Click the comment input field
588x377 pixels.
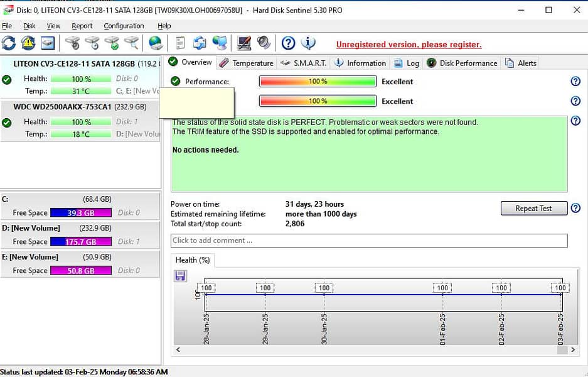point(368,241)
